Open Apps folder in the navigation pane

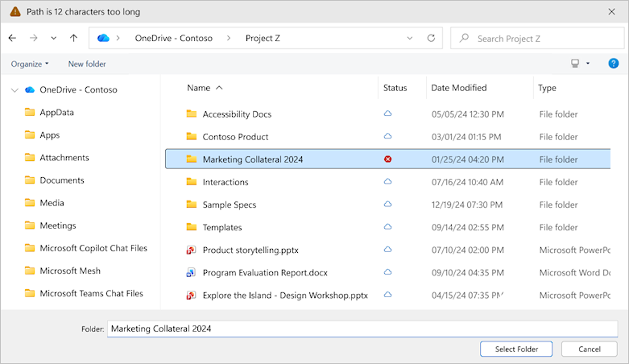click(49, 135)
